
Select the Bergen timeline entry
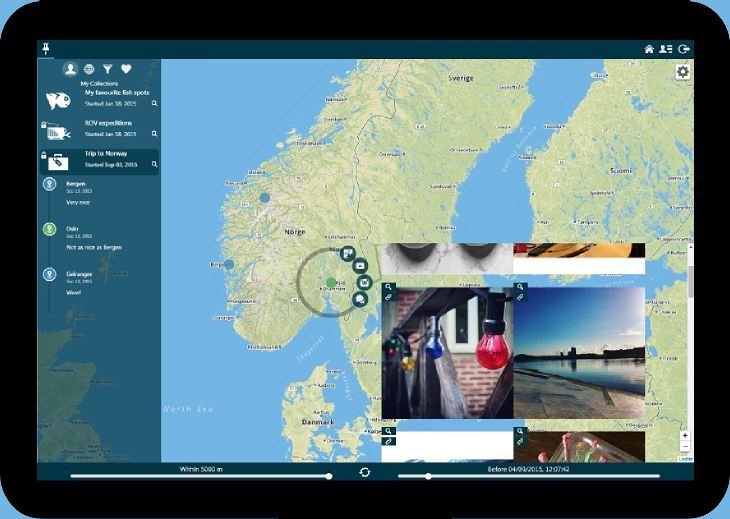76,184
